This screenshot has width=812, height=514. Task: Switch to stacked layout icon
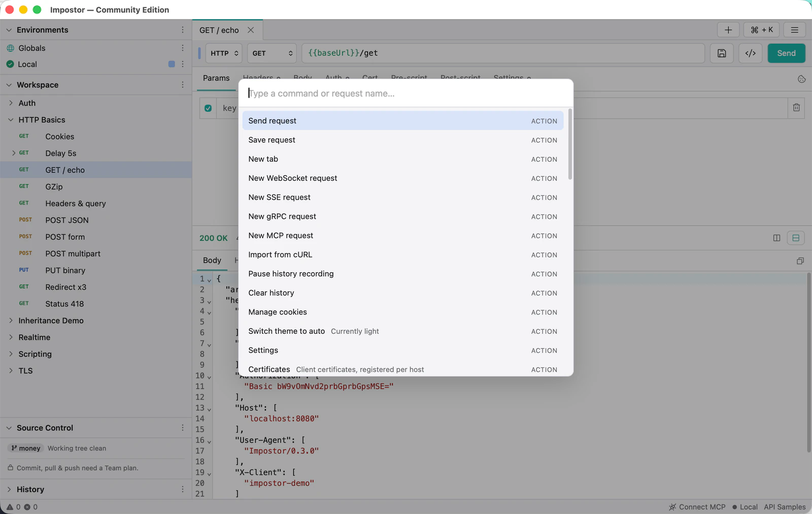point(796,238)
